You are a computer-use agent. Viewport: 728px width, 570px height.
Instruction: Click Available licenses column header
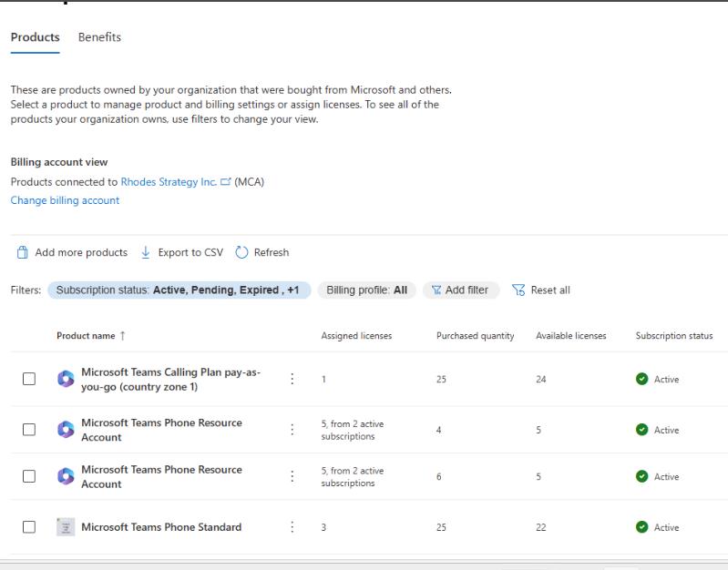pos(571,336)
